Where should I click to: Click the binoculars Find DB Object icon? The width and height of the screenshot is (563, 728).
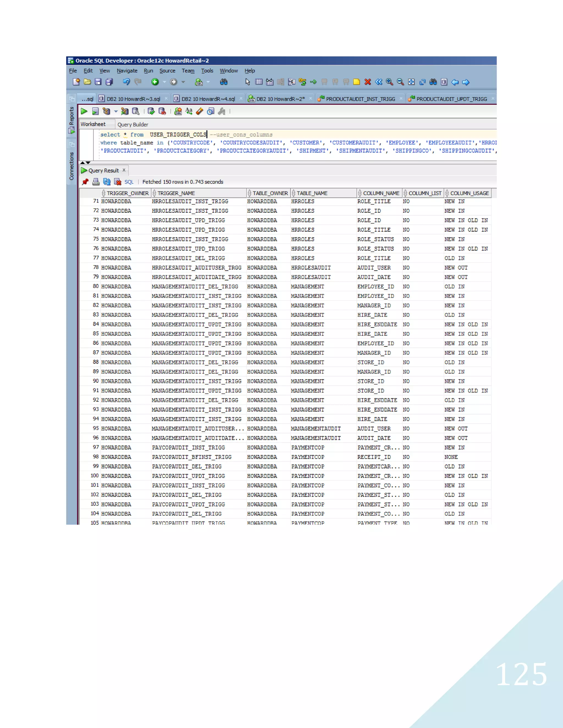tap(224, 82)
